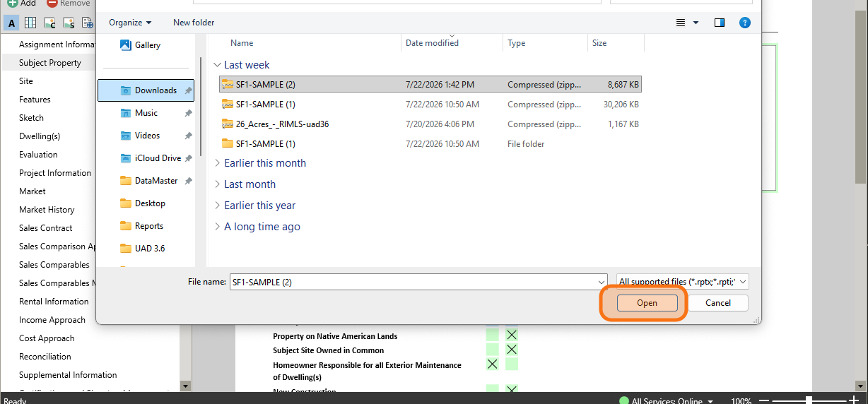Open the file type filter dropdown
The width and height of the screenshot is (868, 404).
click(683, 282)
